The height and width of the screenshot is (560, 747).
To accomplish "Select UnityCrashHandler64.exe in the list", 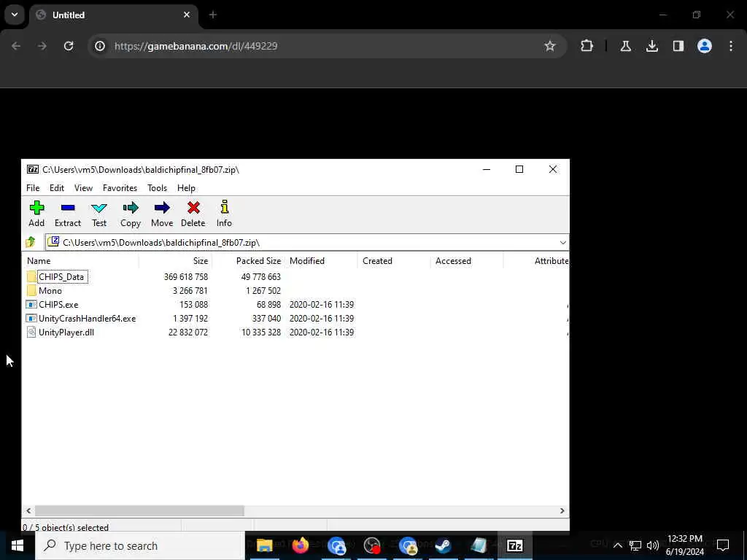I will [x=88, y=318].
